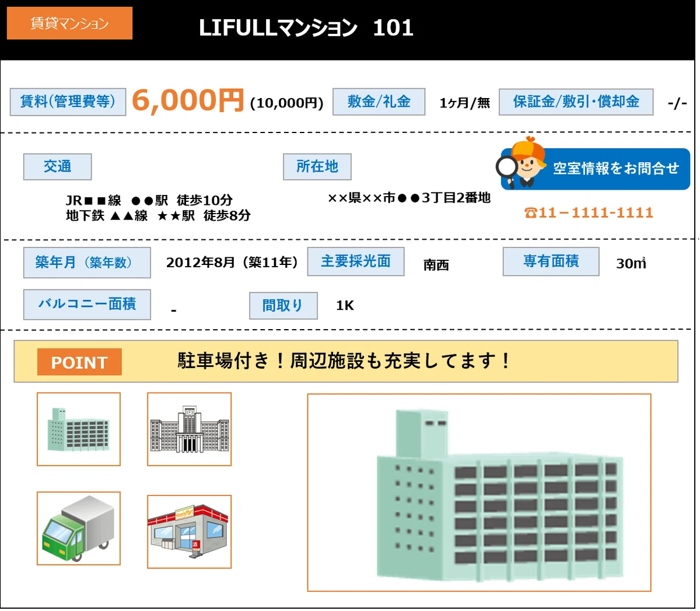Screen dimensions: 700x611
Task: Click the 2012年8月 (築11年) value
Action: point(232,263)
